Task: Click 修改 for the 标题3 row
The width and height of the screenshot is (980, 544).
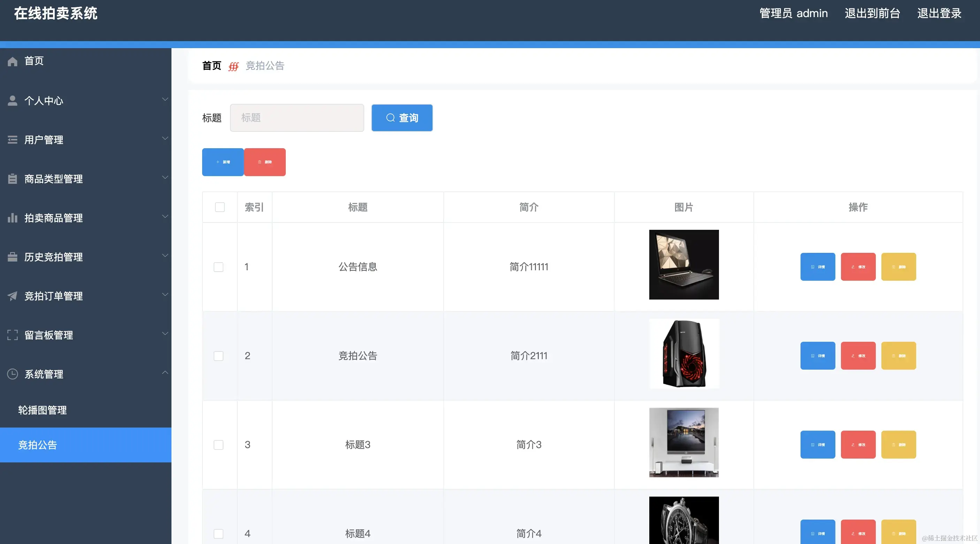Action: tap(858, 445)
